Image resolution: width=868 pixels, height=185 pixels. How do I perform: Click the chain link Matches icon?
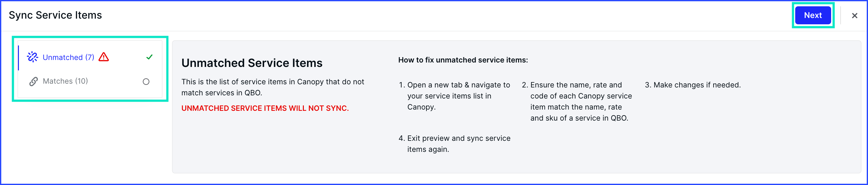point(33,81)
